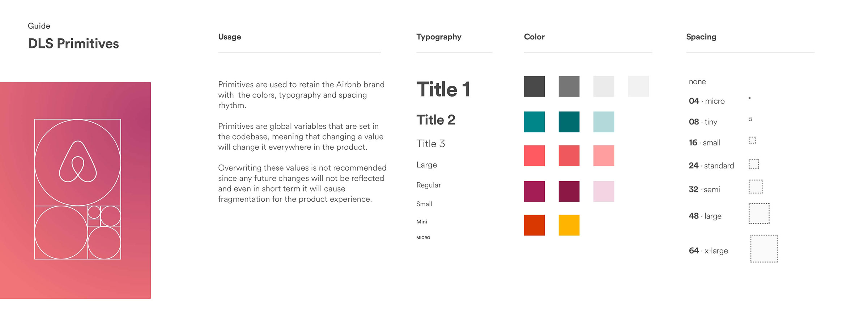Click the 16 small spacing square
Image resolution: width=868 pixels, height=333 pixels.
pyautogui.click(x=752, y=140)
